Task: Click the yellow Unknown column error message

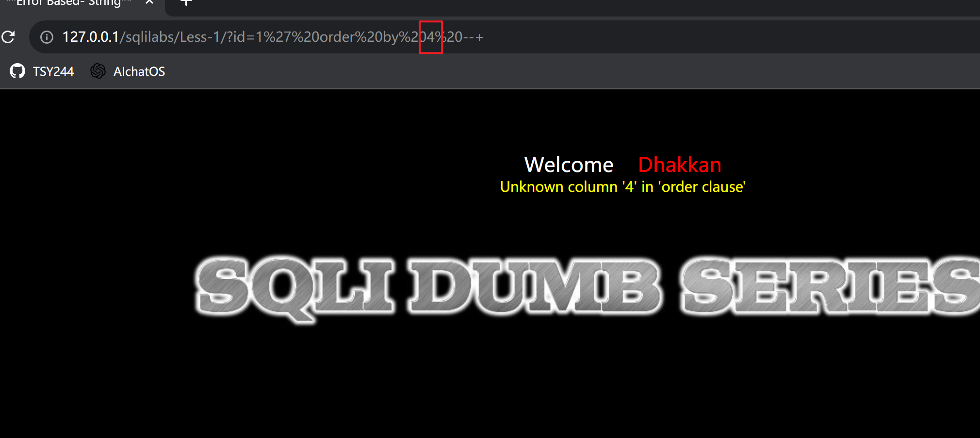Action: 623,187
